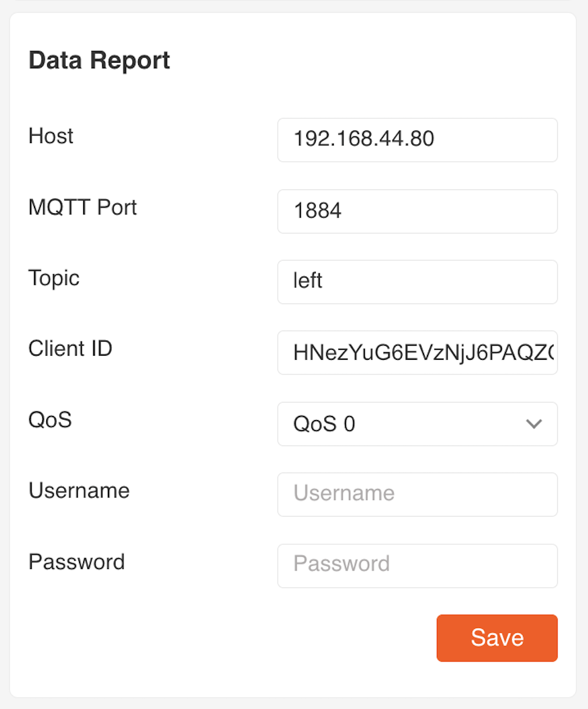Click the Host label text
Screen dimensions: 588x709
(x=50, y=136)
